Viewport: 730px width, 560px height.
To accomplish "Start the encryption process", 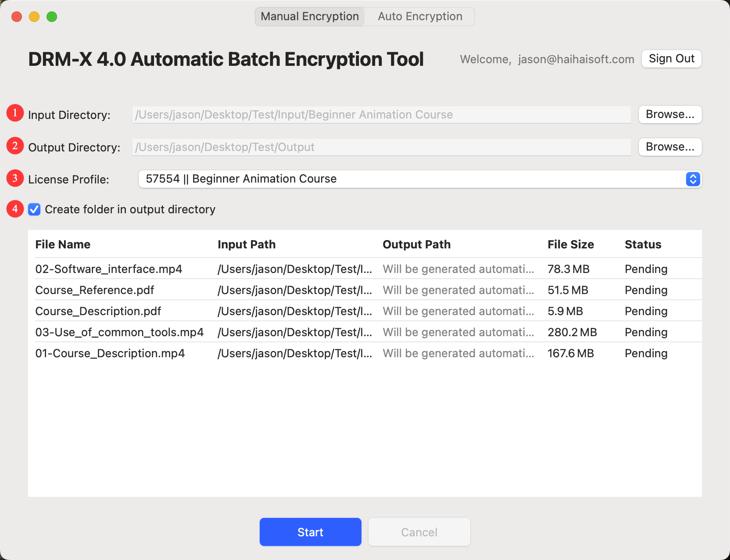I will pos(311,532).
